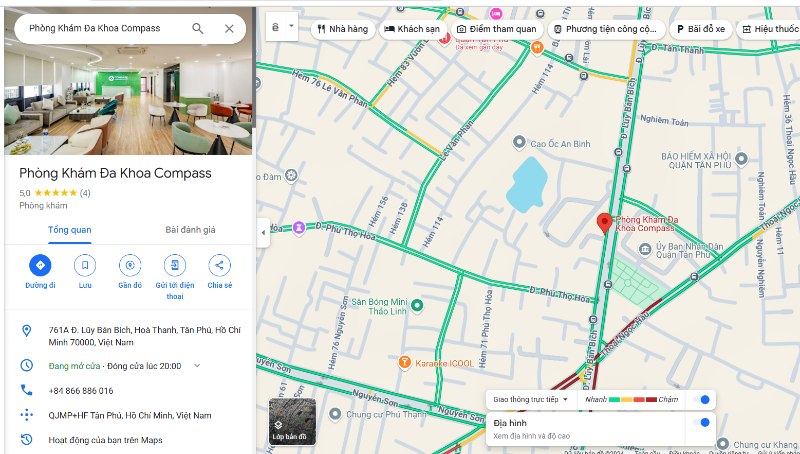This screenshot has height=454, width=800.
Task: Click the phone number +84 866 886 016
Action: [81, 391]
